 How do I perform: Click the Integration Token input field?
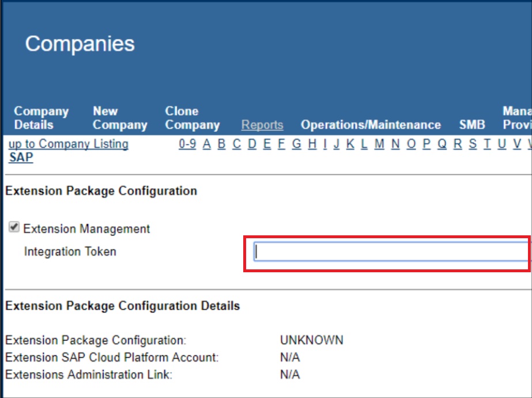[391, 252]
